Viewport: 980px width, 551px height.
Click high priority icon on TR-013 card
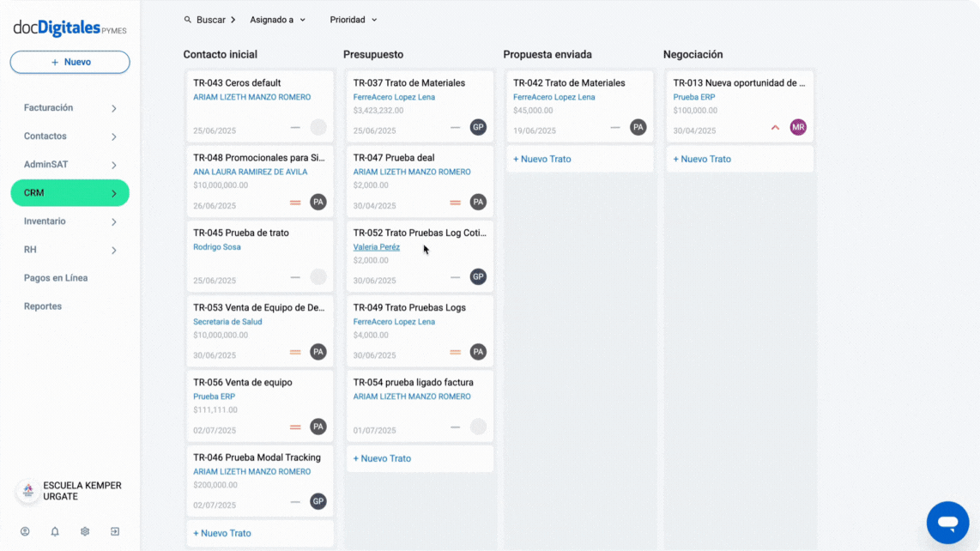(775, 128)
